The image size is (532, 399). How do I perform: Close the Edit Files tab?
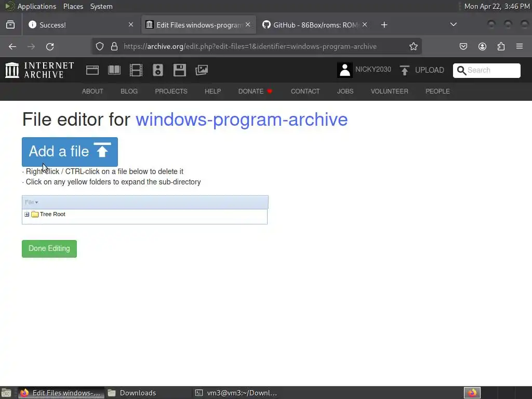coord(248,25)
